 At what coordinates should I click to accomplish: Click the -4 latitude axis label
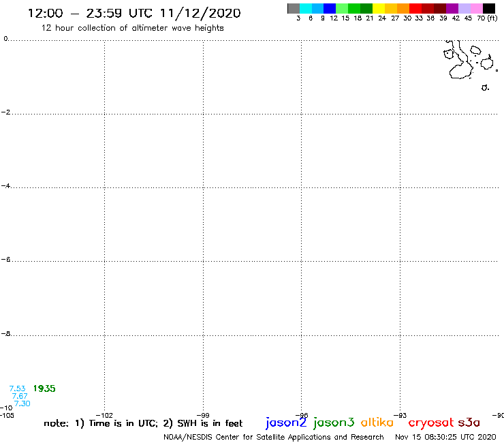pyautogui.click(x=5, y=185)
